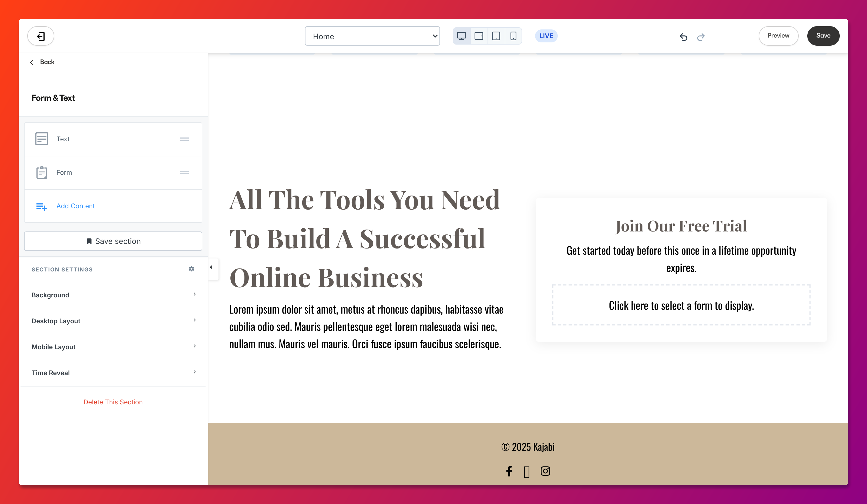Click the © 2025 Kajabi footer text

pyautogui.click(x=528, y=447)
